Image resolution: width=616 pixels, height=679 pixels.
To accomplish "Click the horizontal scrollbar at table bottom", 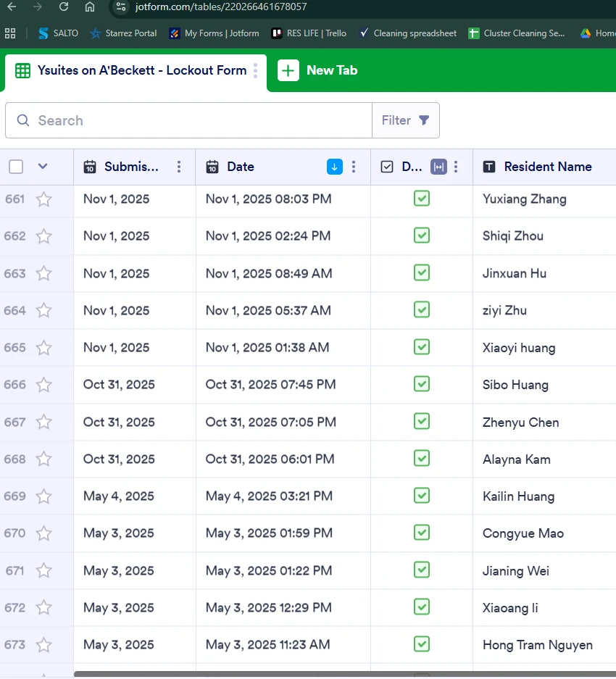I will (345, 674).
